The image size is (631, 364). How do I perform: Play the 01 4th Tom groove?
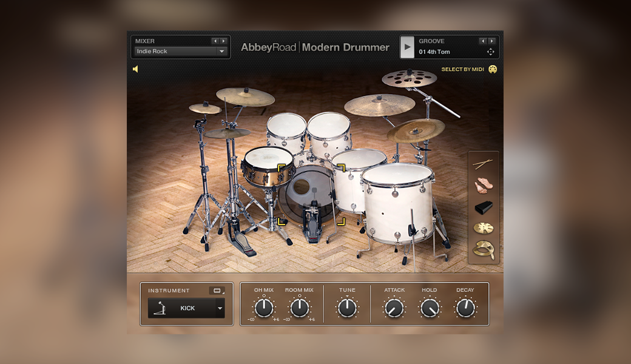click(407, 47)
